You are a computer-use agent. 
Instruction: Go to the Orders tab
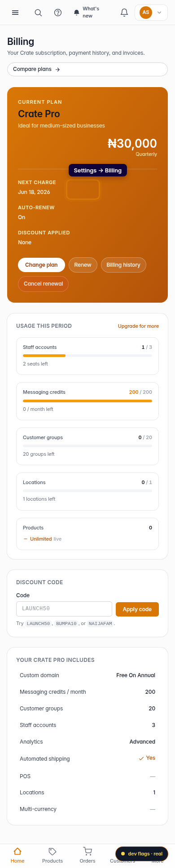87,855
